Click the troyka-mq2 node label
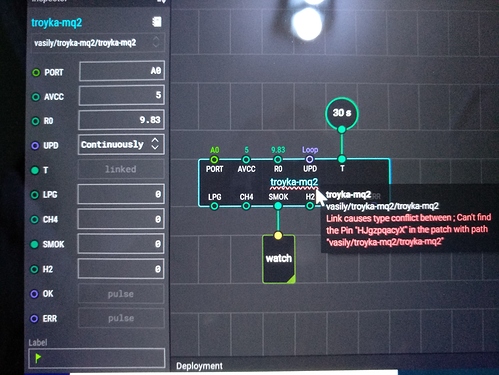 click(x=294, y=182)
